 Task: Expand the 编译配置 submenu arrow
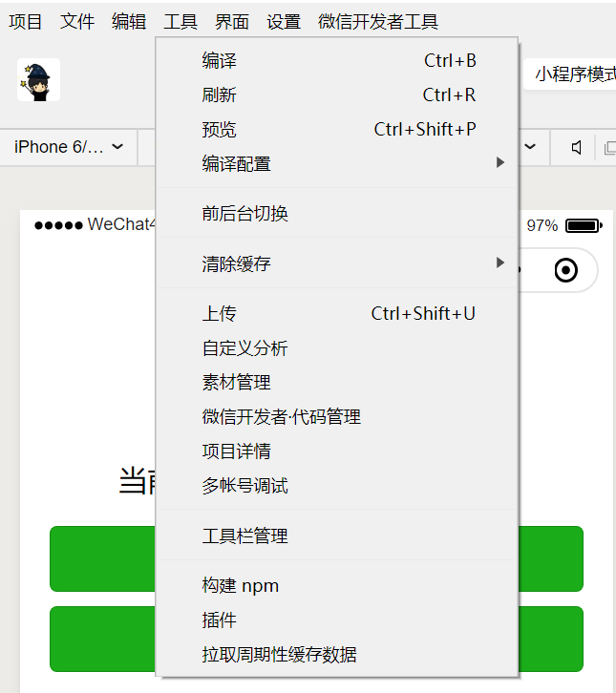coord(500,162)
